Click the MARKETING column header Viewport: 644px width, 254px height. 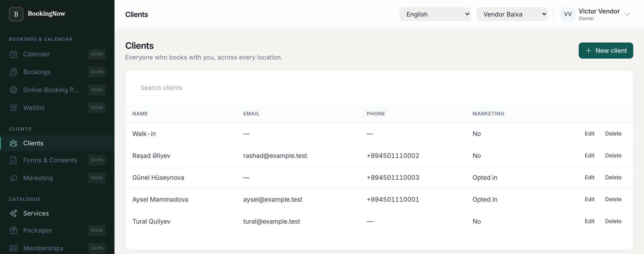click(x=488, y=114)
